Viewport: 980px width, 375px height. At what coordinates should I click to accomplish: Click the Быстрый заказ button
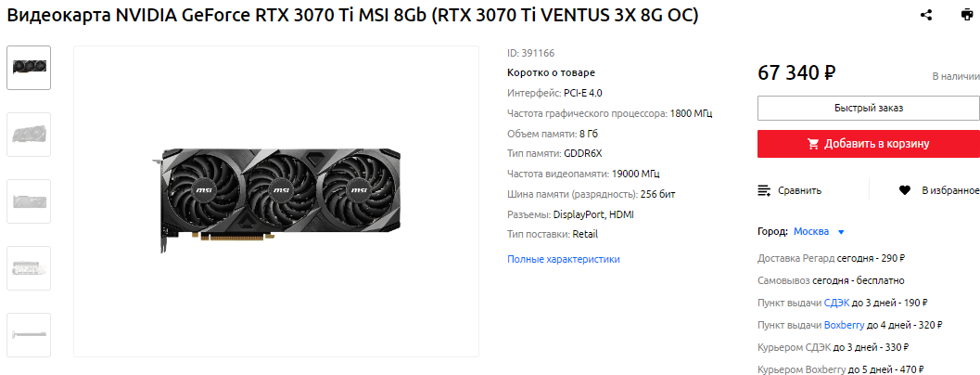pos(869,109)
